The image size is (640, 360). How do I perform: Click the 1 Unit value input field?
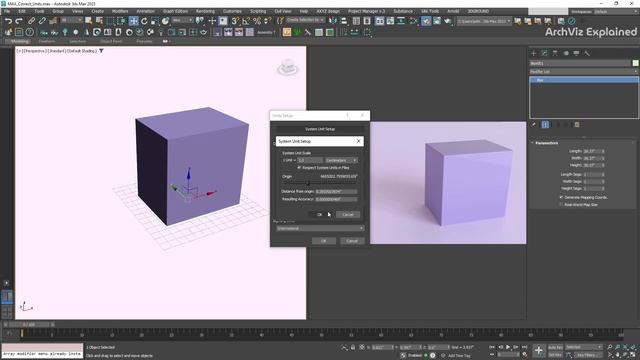pos(310,160)
